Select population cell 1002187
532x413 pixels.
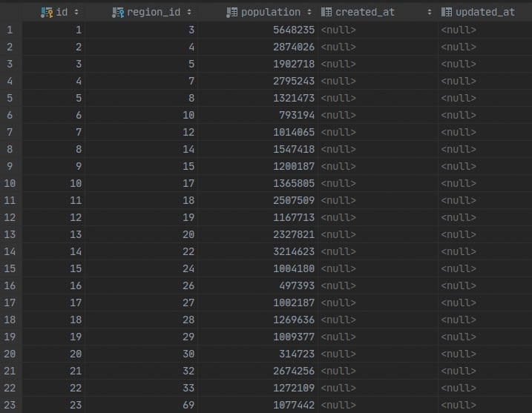(258, 303)
